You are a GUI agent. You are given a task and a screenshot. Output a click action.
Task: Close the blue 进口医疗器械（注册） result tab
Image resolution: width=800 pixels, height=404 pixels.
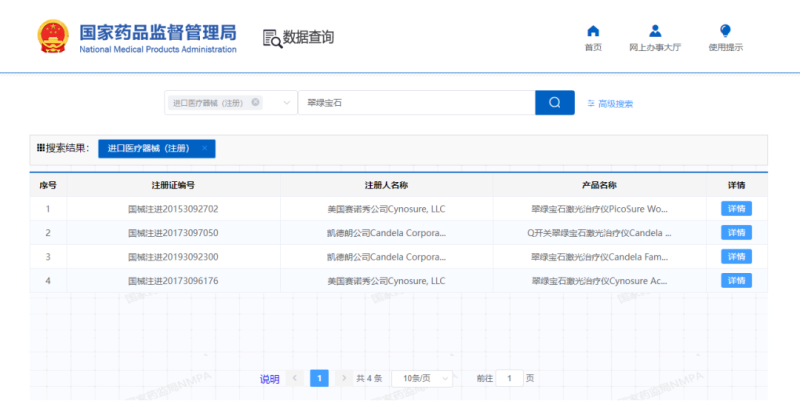coord(204,148)
